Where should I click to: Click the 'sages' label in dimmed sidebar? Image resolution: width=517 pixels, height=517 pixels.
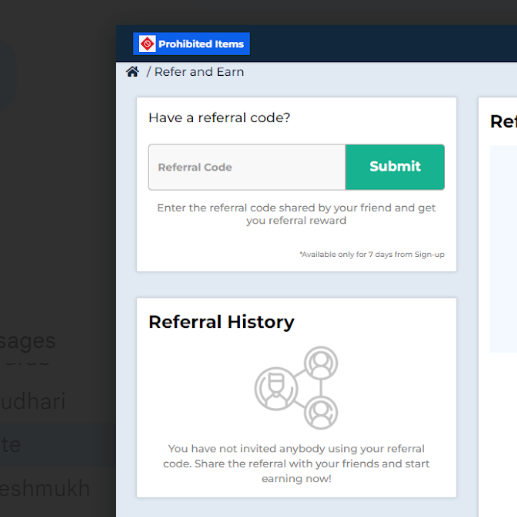28,341
